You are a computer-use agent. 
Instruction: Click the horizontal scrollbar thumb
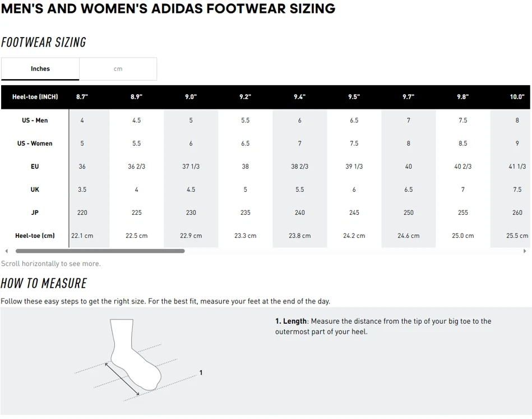pos(100,251)
